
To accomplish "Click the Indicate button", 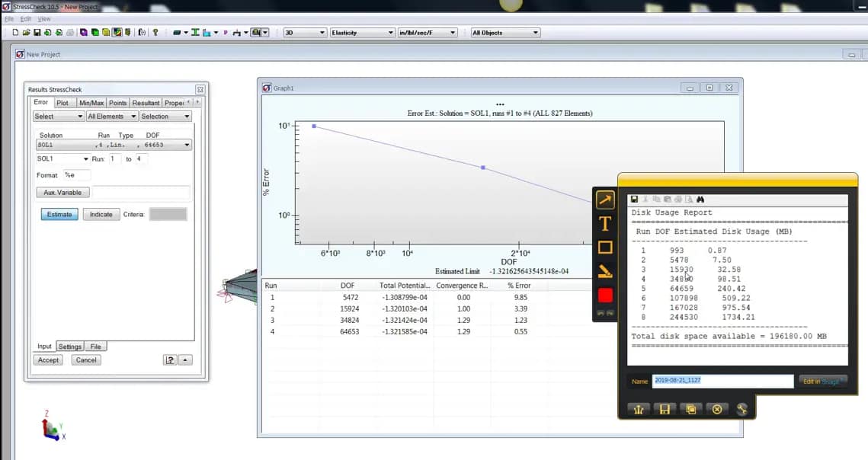I will [x=101, y=214].
